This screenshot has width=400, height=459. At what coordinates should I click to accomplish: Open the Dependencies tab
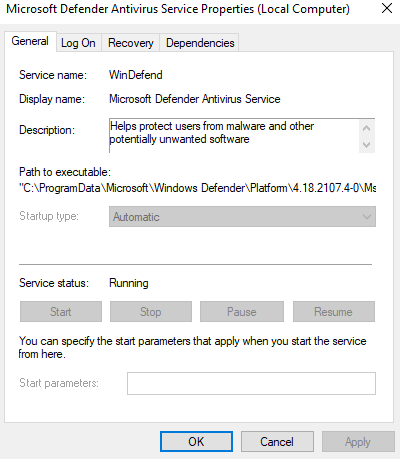click(200, 43)
